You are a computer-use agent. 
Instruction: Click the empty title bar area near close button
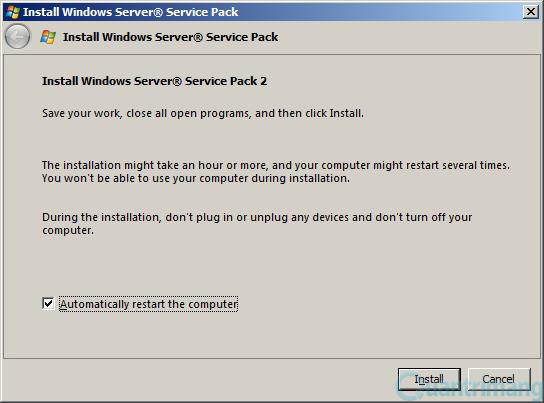click(382, 12)
